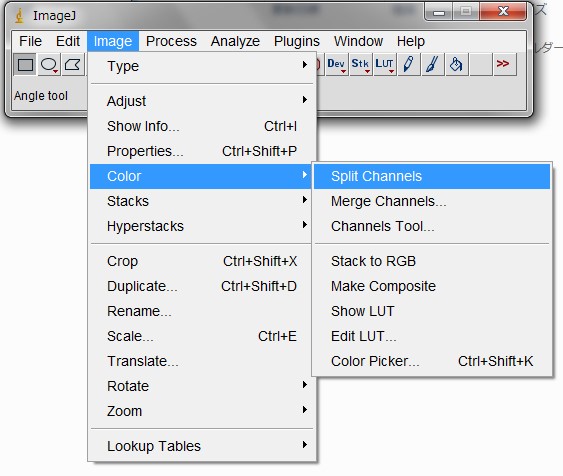Screen dimensions: 563x476
Task: Expand the Type submenu
Action: point(202,66)
